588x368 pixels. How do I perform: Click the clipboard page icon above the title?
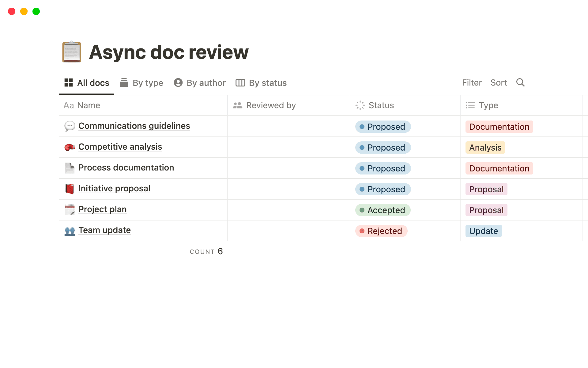(x=71, y=52)
